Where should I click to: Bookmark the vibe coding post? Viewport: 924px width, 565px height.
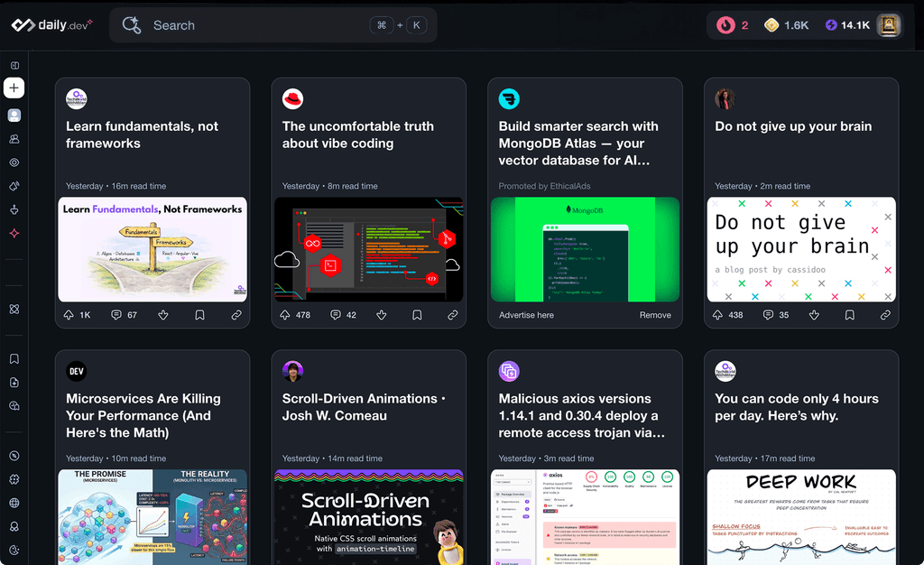417,315
